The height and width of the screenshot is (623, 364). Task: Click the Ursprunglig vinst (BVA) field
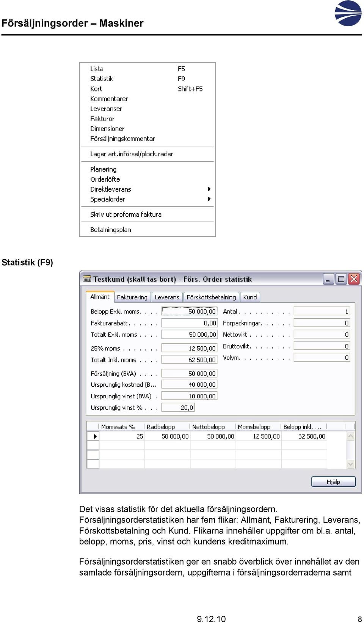click(189, 396)
